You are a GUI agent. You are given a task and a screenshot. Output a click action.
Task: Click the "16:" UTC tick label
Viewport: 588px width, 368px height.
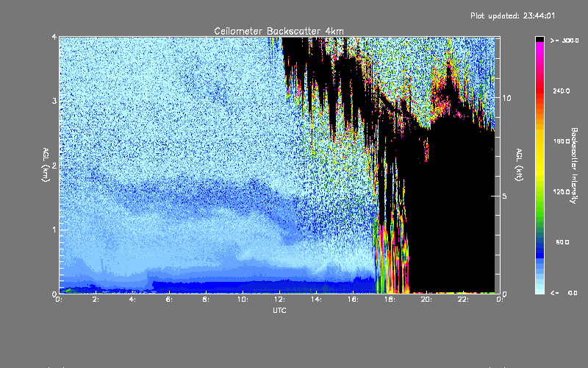353,300
